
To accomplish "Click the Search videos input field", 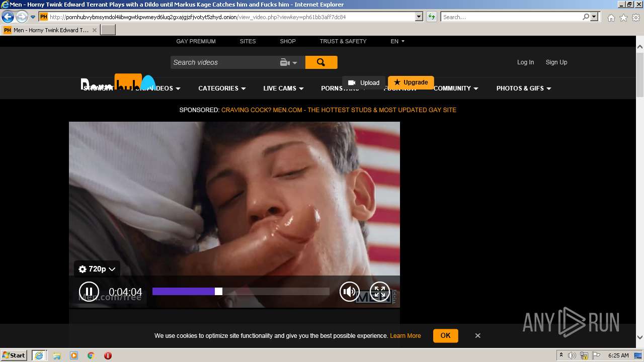I will pos(224,62).
